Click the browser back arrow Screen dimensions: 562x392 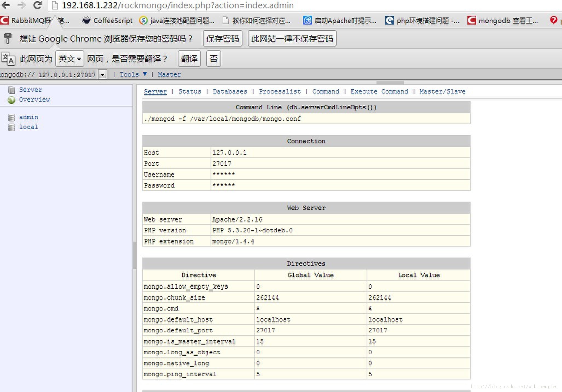pos(6,5)
